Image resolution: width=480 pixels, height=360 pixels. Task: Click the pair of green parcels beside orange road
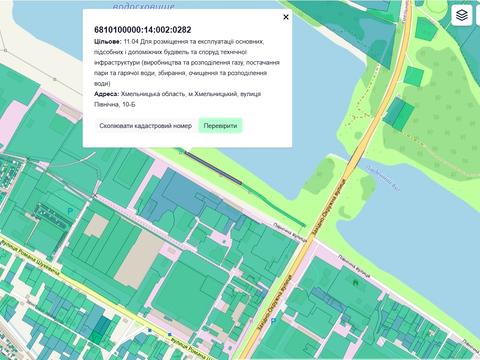click(399, 113)
